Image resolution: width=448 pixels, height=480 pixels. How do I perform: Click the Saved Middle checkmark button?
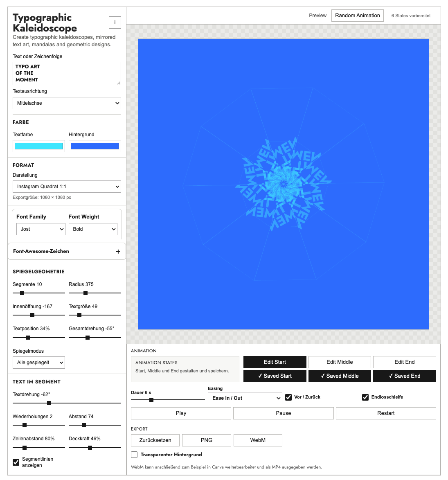339,376
